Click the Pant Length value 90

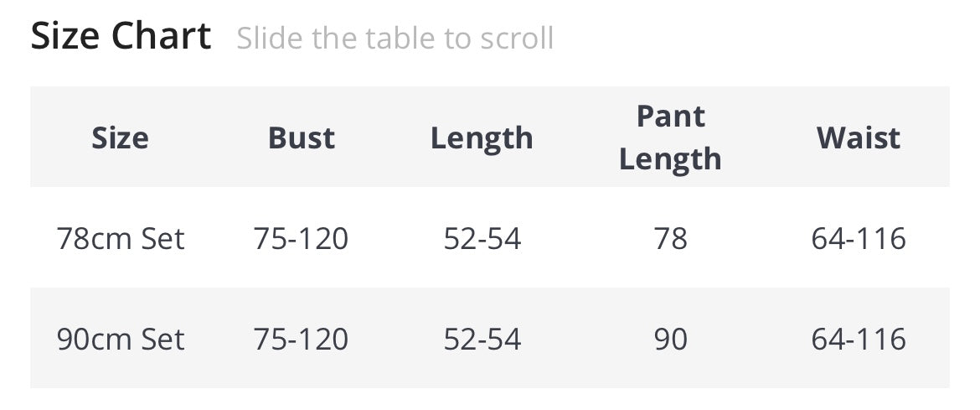(x=670, y=339)
